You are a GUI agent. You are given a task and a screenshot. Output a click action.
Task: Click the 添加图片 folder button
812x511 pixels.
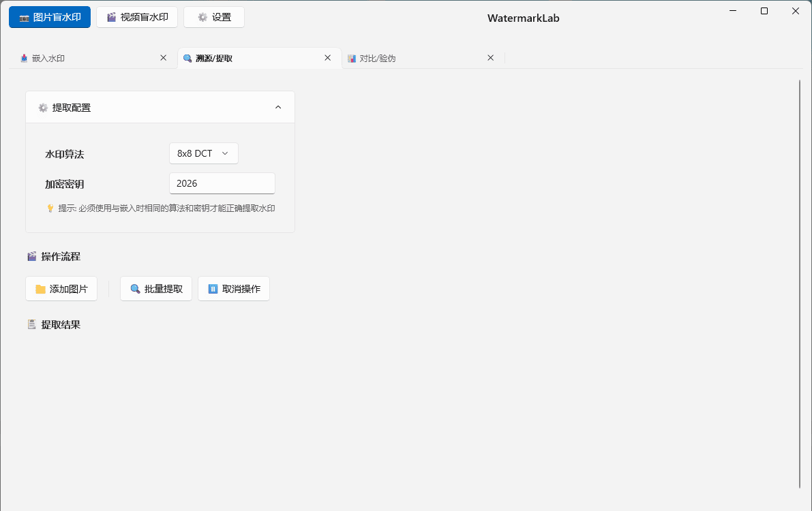point(61,289)
